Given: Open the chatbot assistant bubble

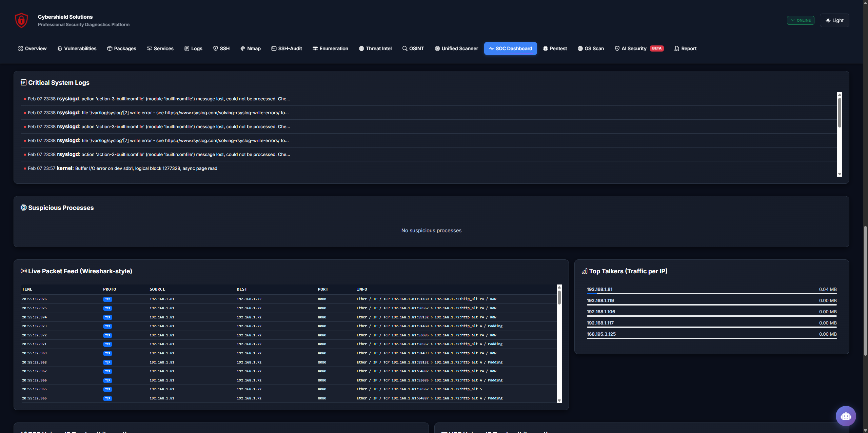Looking at the screenshot, I should pyautogui.click(x=846, y=416).
